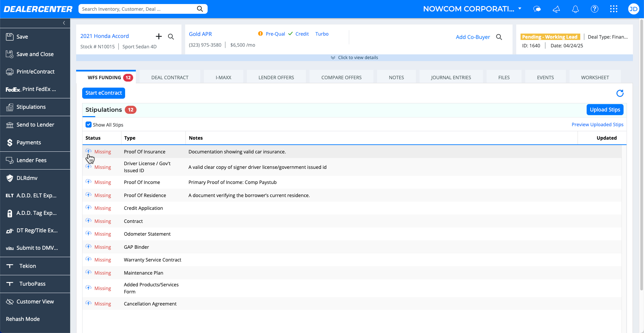Viewport: 644px width, 333px height.
Task: Click the search inventory input field
Action: coord(138,9)
